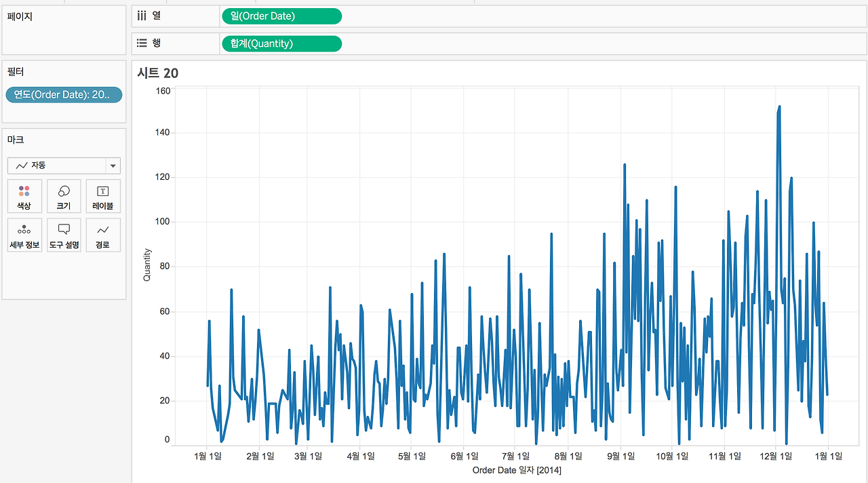Click the 5월 1일 axis label
Image resolution: width=868 pixels, height=483 pixels.
(x=411, y=457)
